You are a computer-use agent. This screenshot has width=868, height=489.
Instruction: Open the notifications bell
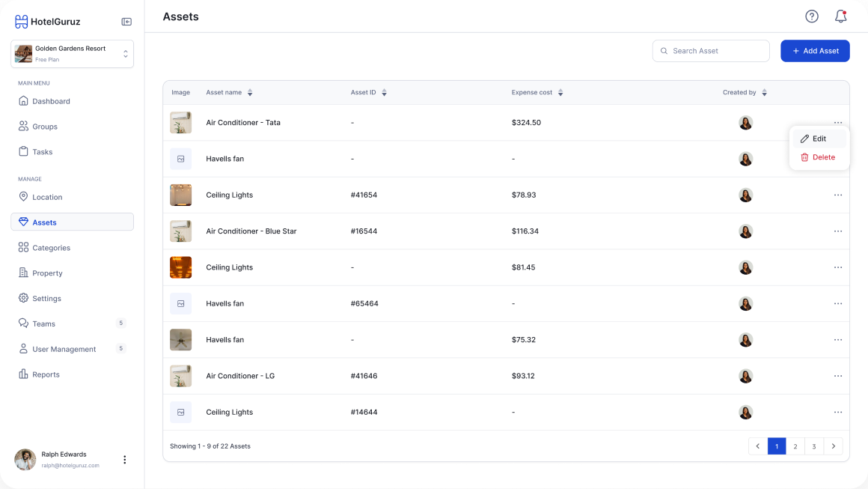[x=840, y=16]
